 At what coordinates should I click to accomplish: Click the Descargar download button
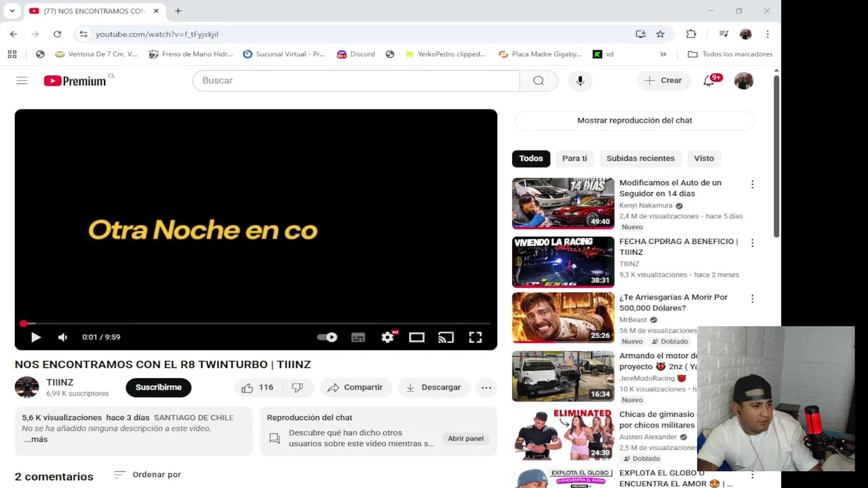click(x=434, y=388)
